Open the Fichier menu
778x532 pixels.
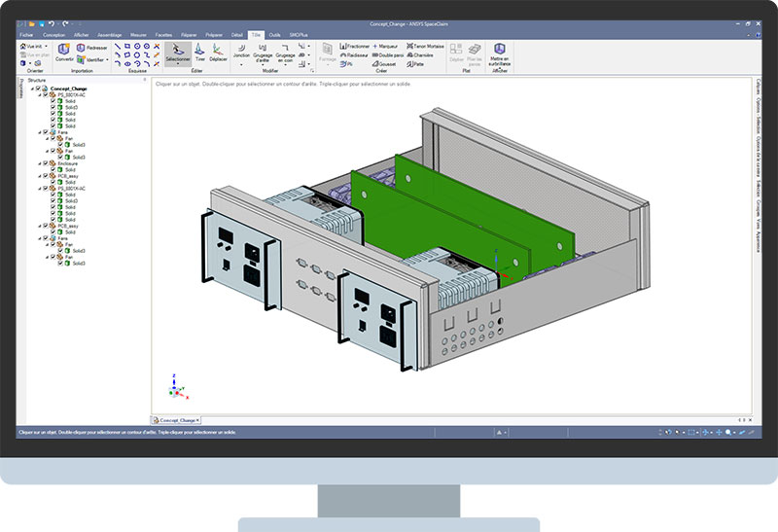click(25, 34)
